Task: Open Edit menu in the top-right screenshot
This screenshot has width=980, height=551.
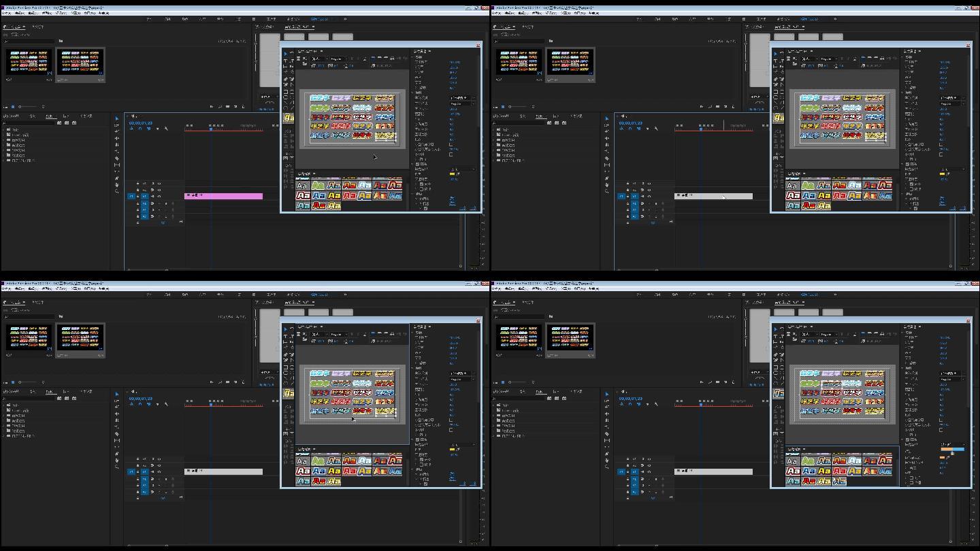Action: 509,13
